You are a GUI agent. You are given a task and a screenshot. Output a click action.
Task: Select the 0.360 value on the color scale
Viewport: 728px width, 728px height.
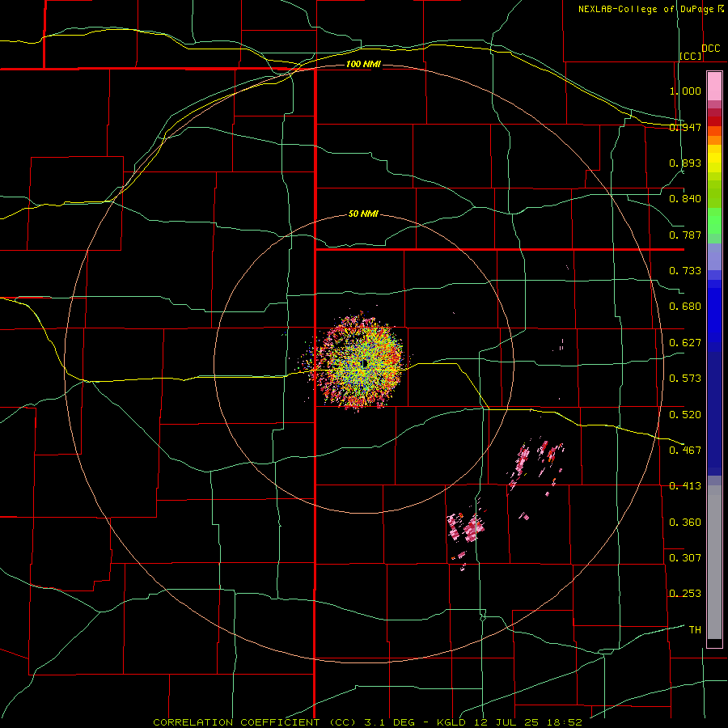(685, 523)
